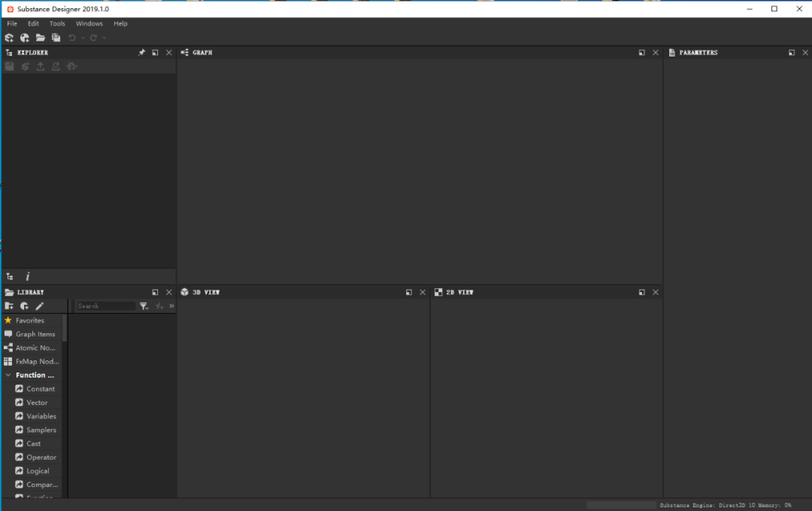
Task: Show Explorer info tab
Action: [x=28, y=277]
